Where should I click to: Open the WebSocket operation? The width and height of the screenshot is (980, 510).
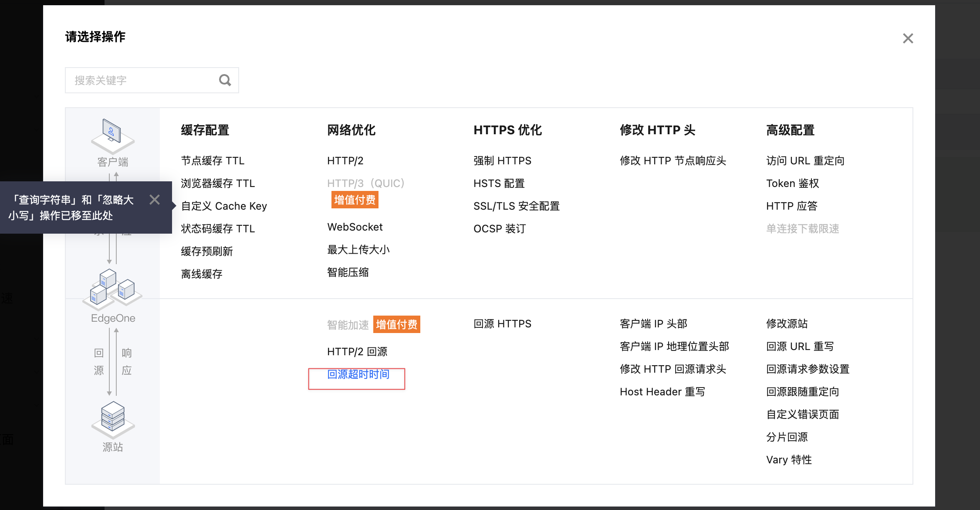pyautogui.click(x=355, y=227)
